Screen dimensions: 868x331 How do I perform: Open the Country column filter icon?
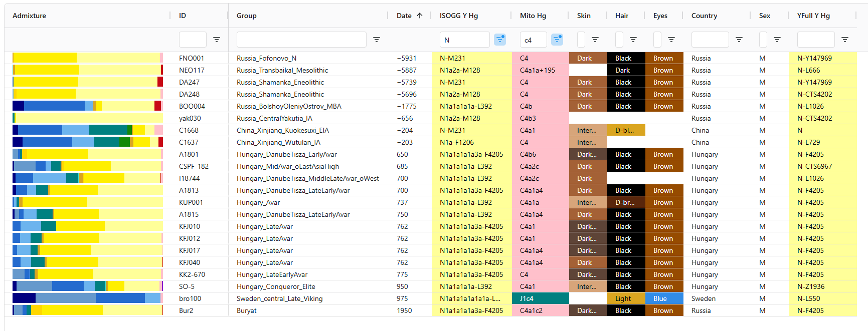[739, 40]
